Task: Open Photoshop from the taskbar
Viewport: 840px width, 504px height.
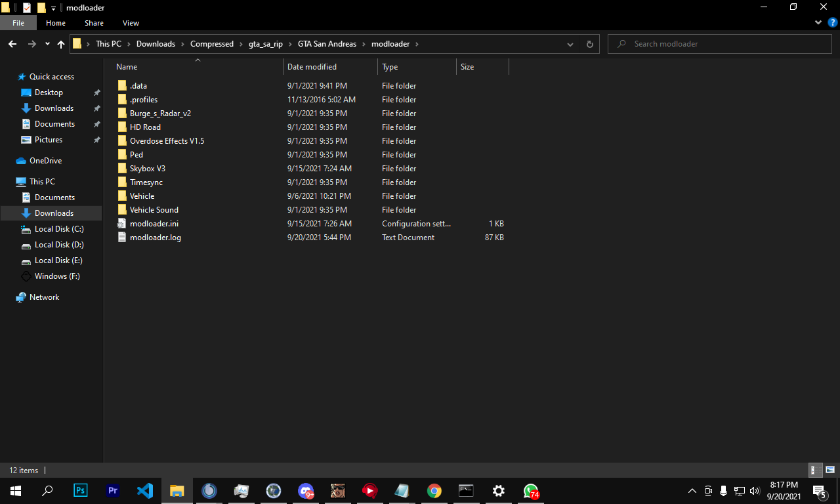Action: pyautogui.click(x=81, y=490)
